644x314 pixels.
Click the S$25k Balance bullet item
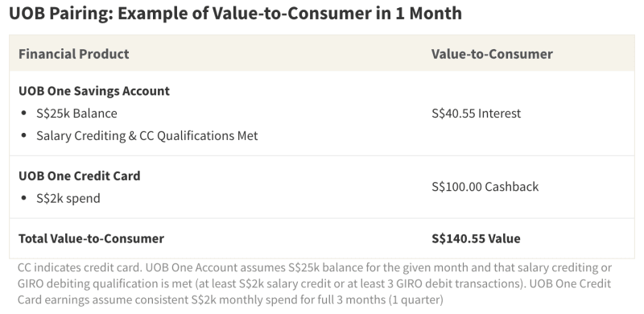(x=76, y=114)
